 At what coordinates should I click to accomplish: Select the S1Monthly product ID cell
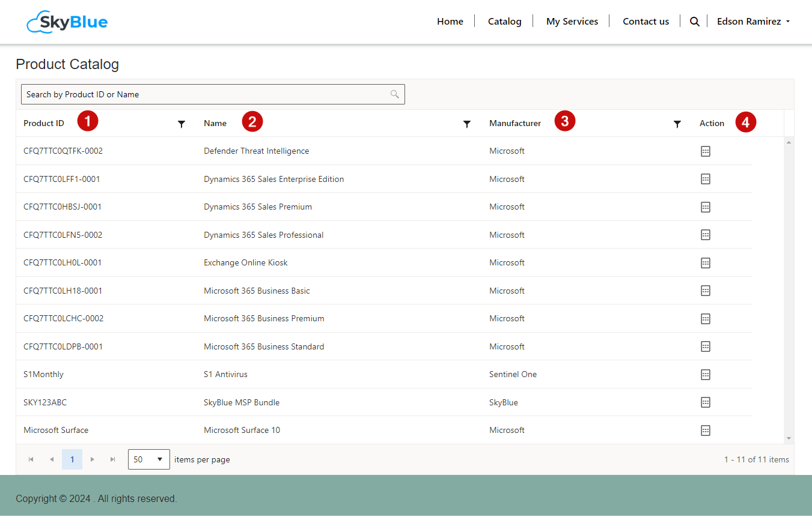(x=43, y=375)
